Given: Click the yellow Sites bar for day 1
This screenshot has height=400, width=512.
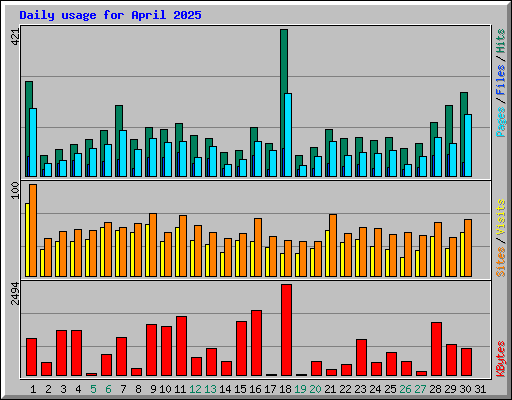Looking at the screenshot, I should tap(27, 240).
